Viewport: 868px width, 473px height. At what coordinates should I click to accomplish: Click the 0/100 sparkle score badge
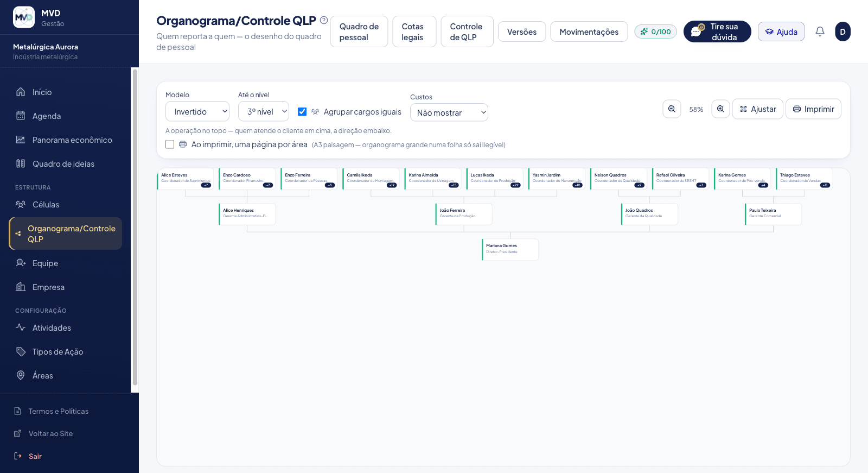(x=655, y=31)
